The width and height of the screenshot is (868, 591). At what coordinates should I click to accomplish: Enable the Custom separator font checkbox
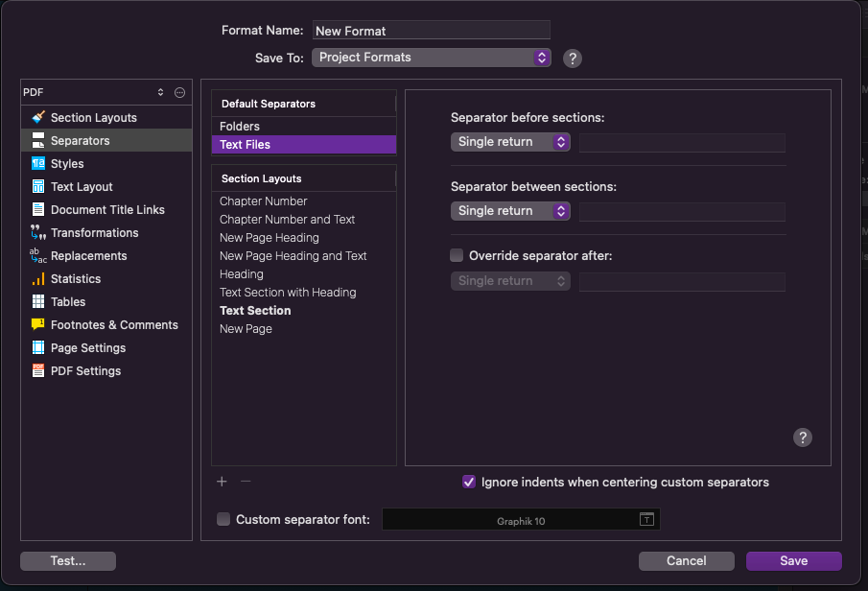coord(223,519)
